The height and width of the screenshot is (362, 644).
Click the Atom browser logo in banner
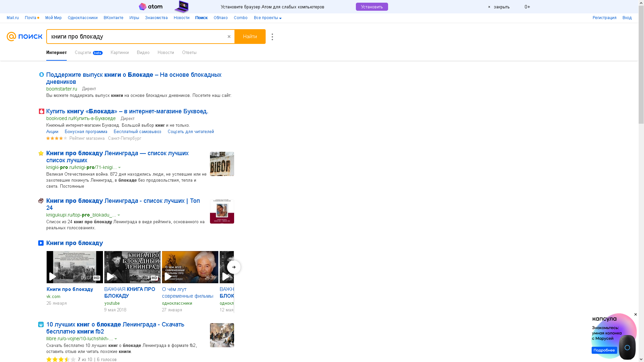[151, 7]
